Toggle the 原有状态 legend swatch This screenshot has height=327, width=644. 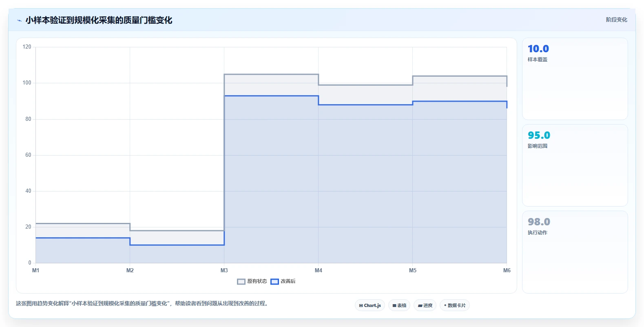click(241, 281)
